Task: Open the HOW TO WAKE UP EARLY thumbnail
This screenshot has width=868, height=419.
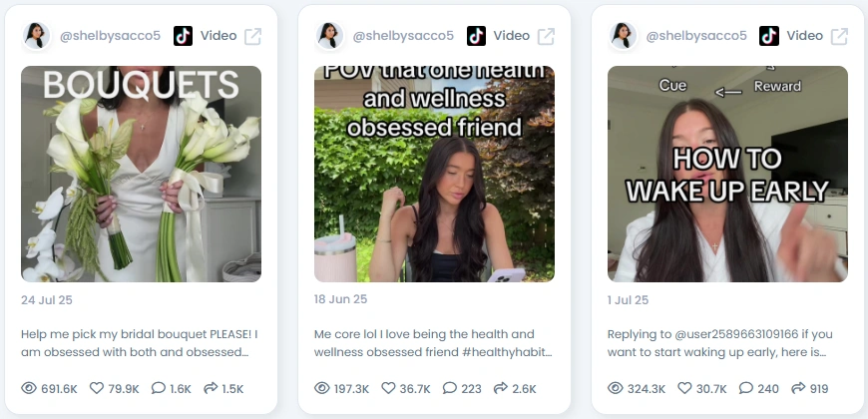Action: [727, 174]
